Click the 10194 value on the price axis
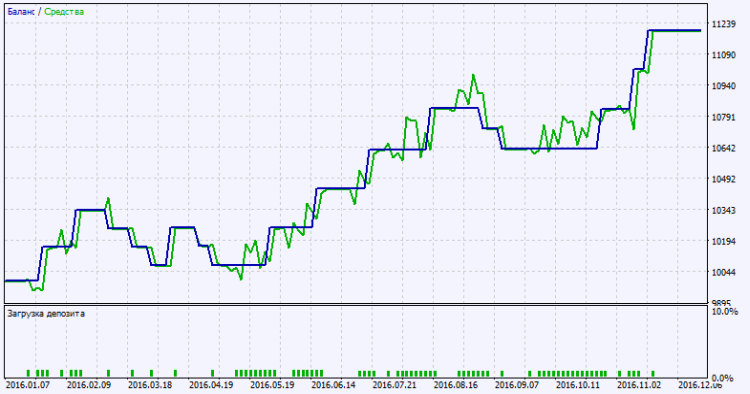750x394 pixels. [724, 241]
